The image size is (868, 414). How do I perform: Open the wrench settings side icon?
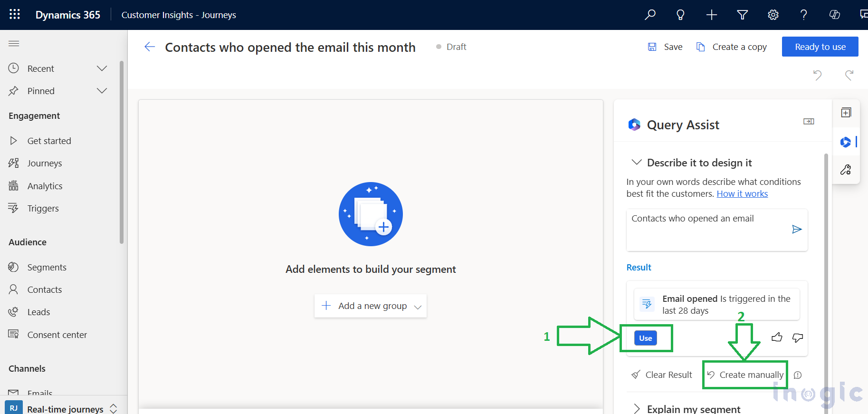click(846, 170)
